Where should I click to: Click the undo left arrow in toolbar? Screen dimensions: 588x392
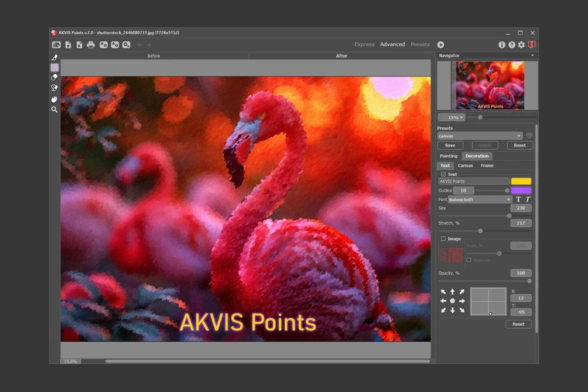click(140, 45)
